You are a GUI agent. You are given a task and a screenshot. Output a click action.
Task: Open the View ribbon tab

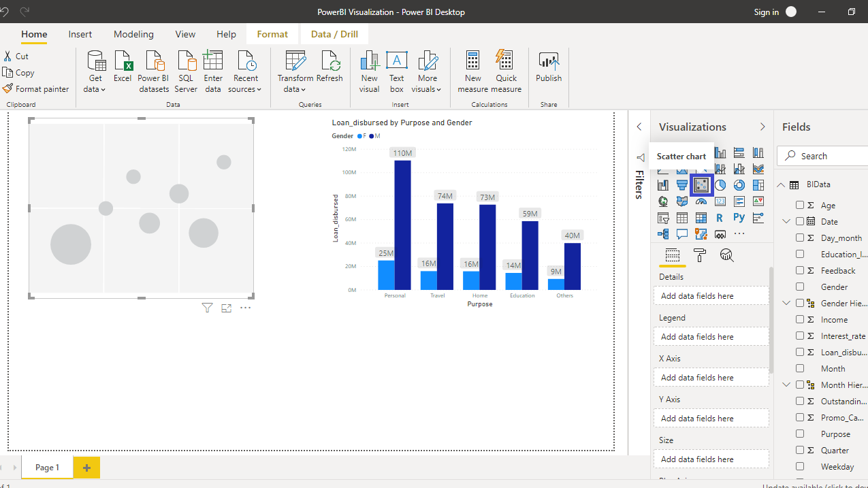pos(185,34)
